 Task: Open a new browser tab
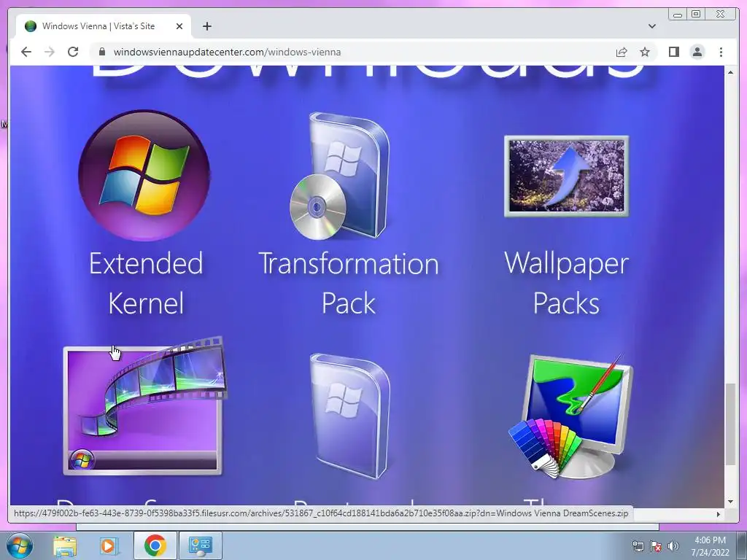point(206,26)
